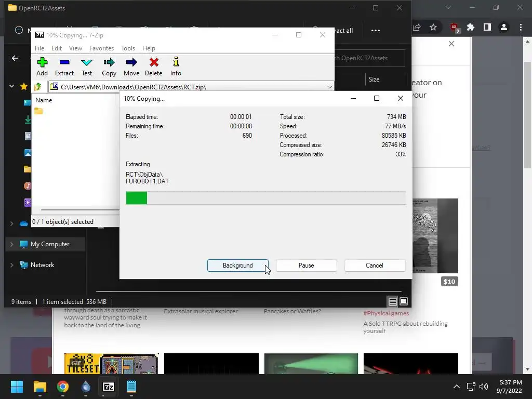This screenshot has height=399, width=532.
Task: Toggle the Chrome side panel
Action: coord(487,27)
